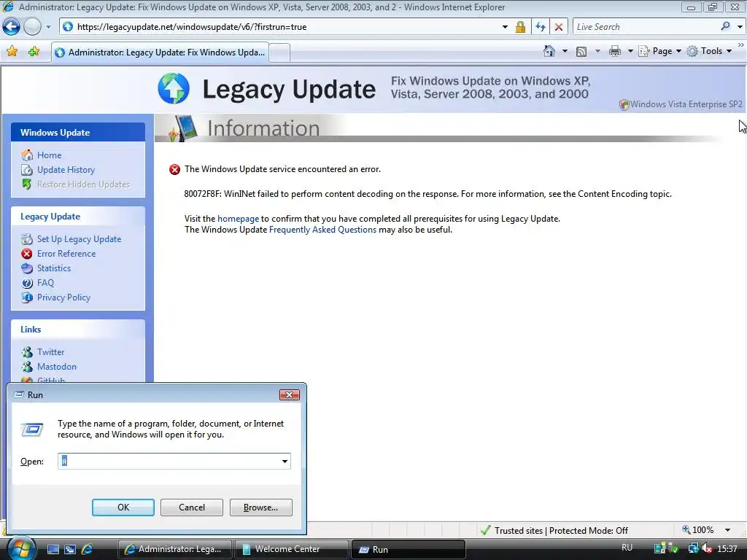Open the Statistics link
Image resolution: width=747 pixels, height=560 pixels.
[x=54, y=268]
